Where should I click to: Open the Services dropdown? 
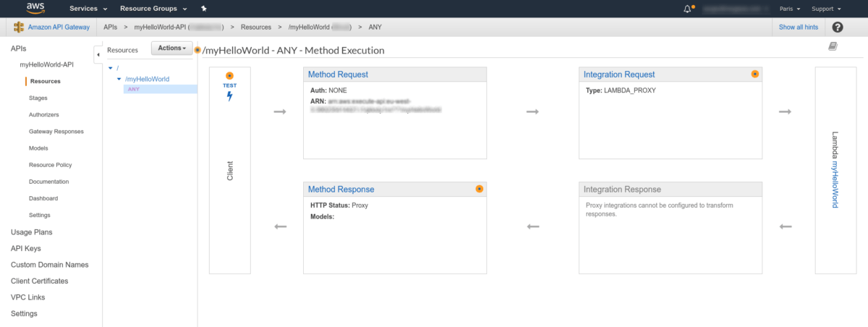pyautogui.click(x=88, y=9)
